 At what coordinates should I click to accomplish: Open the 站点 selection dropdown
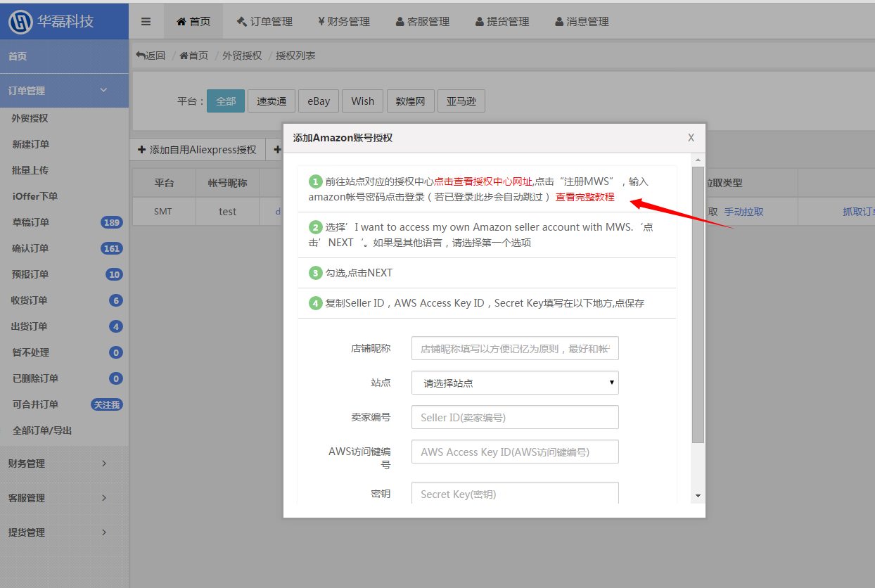pos(515,383)
